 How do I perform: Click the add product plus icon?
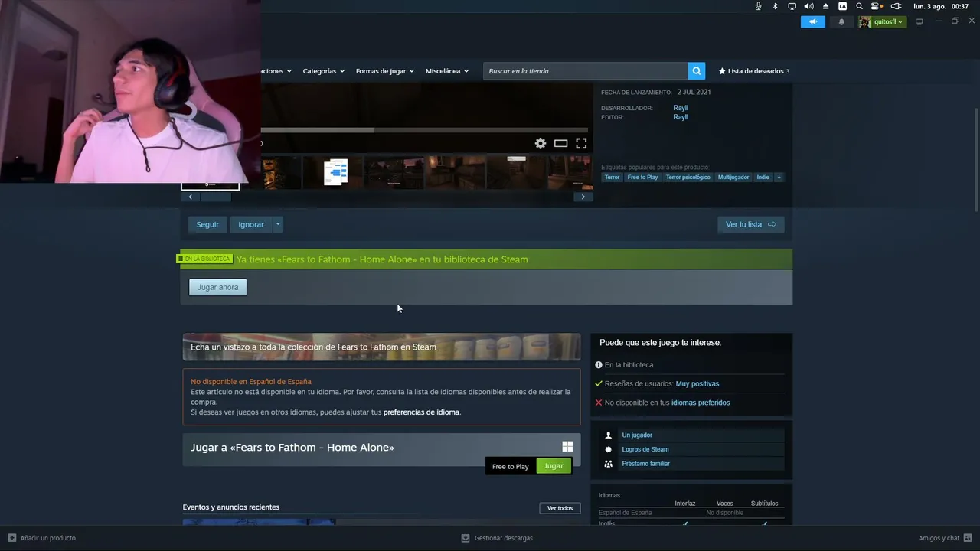(11, 538)
